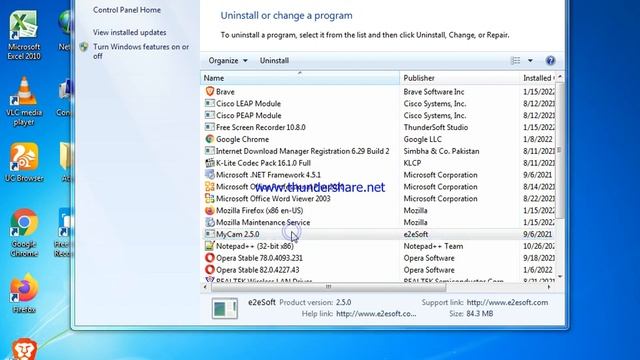Click the 10/26/20 installed date cell
Screen dimensions: 640x360
point(539,246)
